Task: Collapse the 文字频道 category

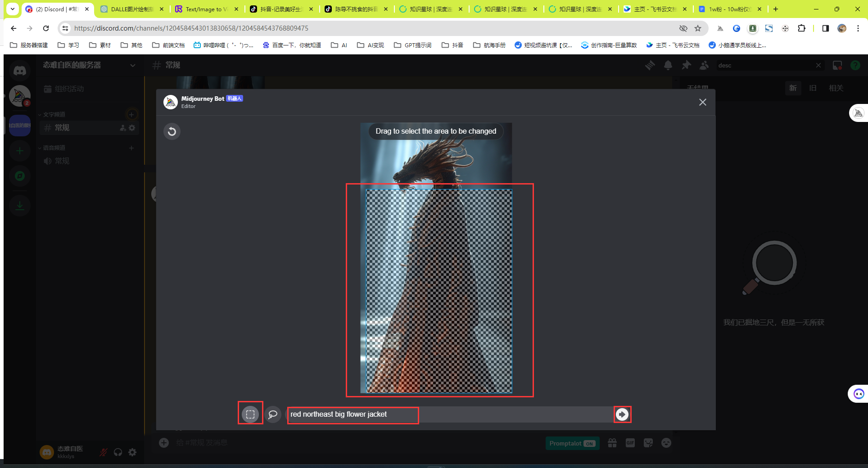Action: click(x=54, y=115)
